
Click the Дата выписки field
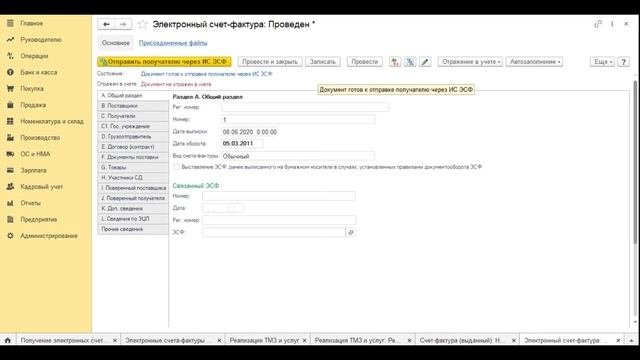point(250,132)
